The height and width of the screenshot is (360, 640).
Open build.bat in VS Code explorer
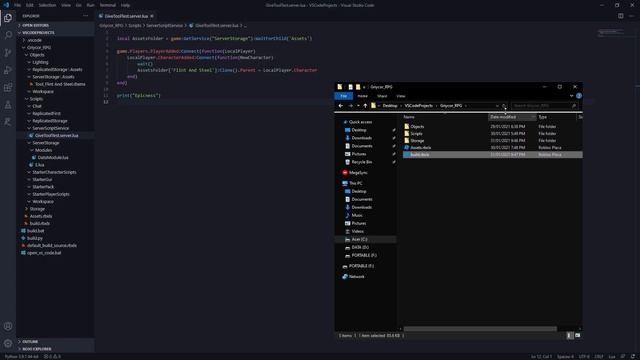(x=35, y=231)
